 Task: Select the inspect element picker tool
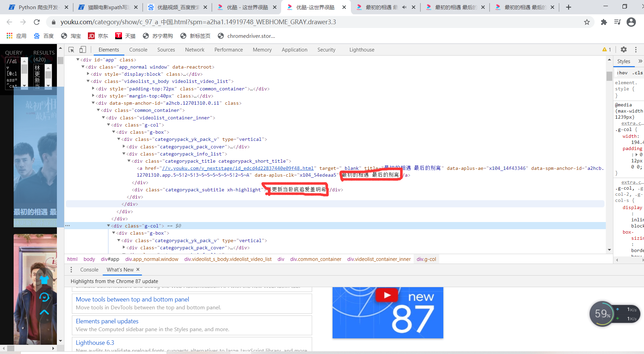tap(71, 50)
